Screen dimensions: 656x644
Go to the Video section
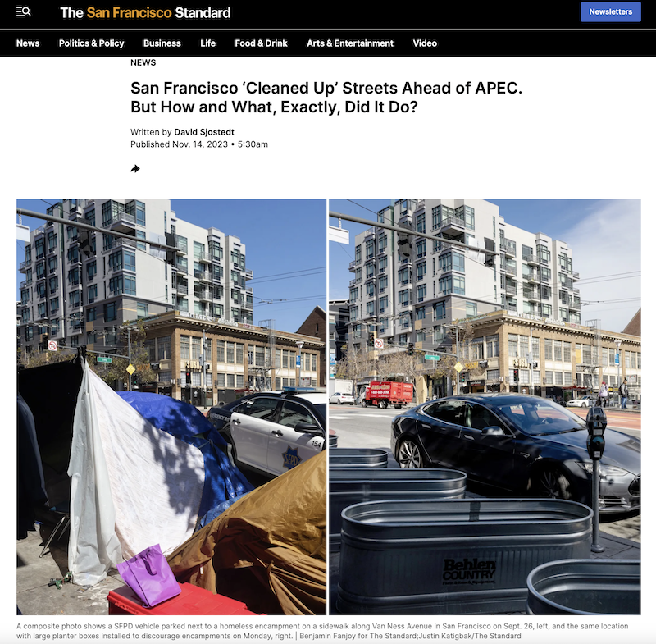[425, 43]
